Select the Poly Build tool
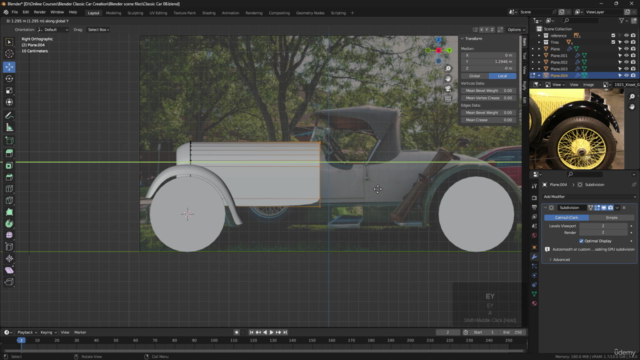Screen dimensions: 640x360 (9, 212)
